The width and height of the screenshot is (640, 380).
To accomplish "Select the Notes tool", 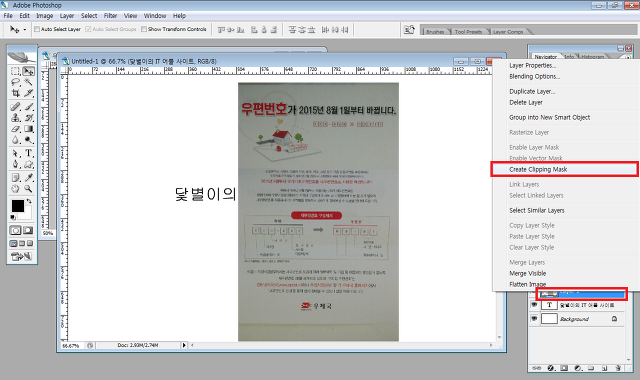I will (16, 178).
